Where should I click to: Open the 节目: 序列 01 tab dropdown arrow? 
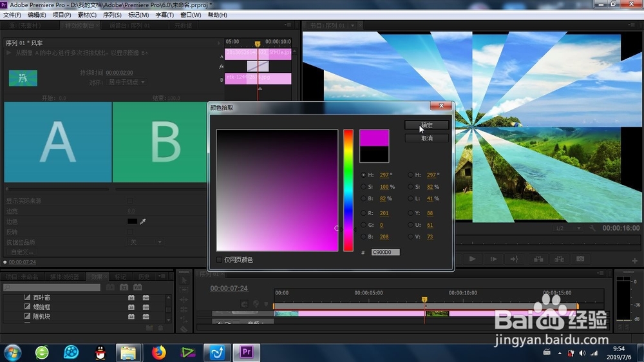352,26
